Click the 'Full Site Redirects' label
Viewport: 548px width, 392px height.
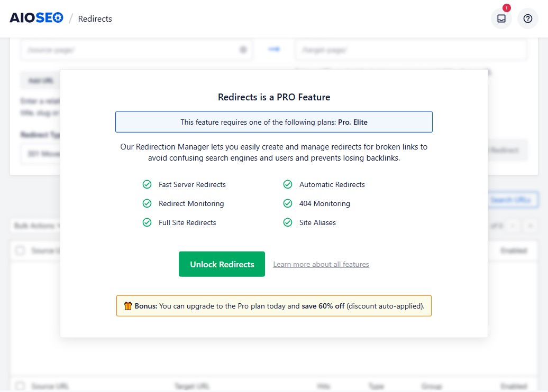point(187,222)
